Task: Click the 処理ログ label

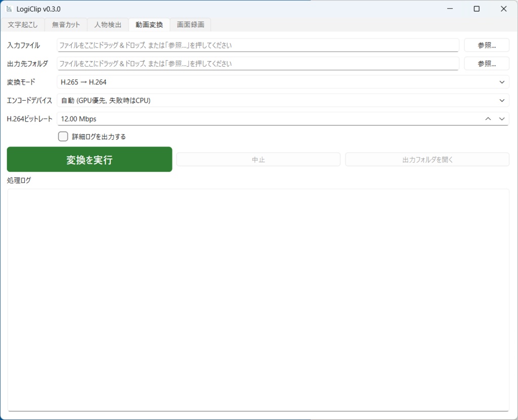Action: coord(19,181)
